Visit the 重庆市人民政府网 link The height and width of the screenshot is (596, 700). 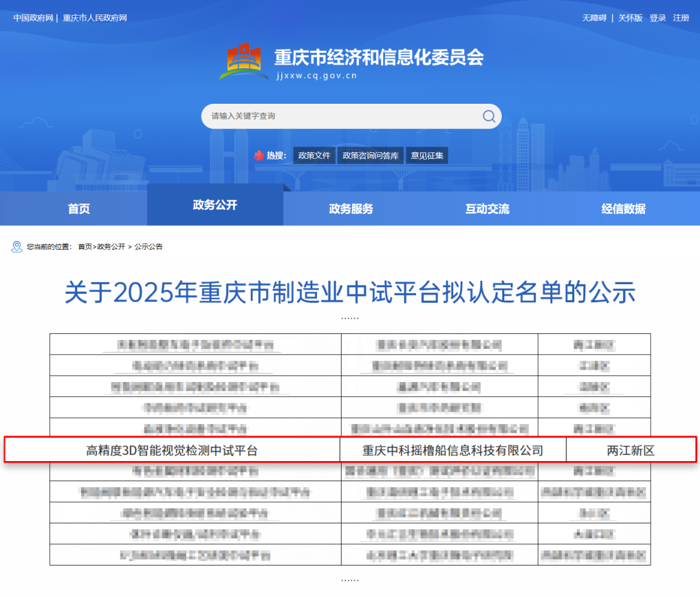pos(95,18)
